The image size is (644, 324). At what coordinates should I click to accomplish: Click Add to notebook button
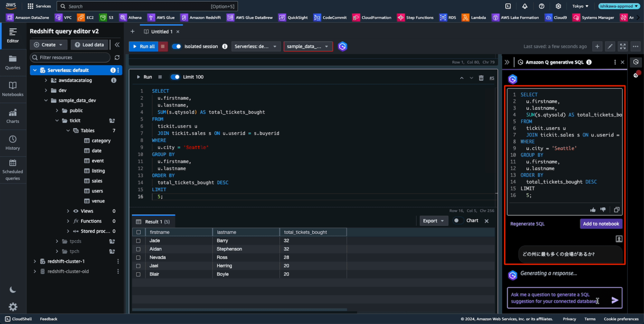click(x=601, y=224)
